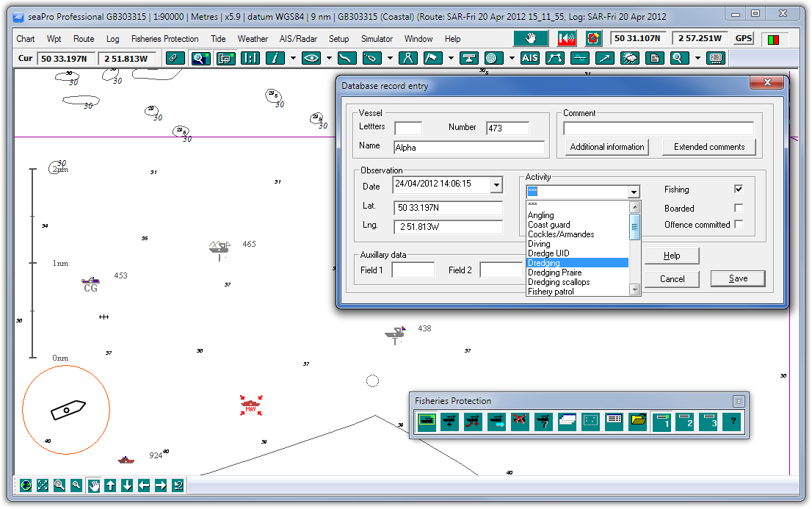This screenshot has height=509, width=812.
Task: Select preset 3 in Fisheries Protection toolbar
Action: pos(708,422)
